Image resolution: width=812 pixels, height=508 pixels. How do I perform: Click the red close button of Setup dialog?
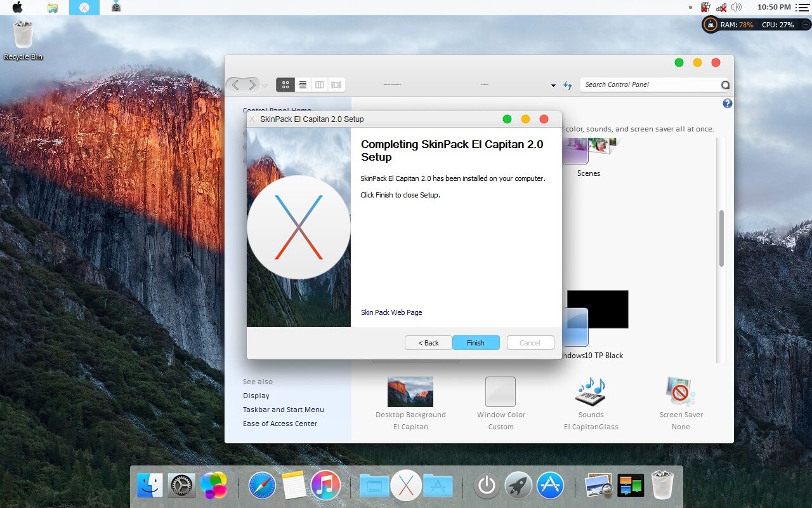click(x=544, y=119)
